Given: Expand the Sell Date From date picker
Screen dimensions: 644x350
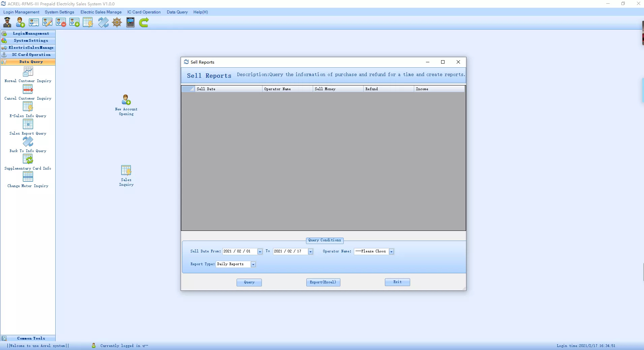Looking at the screenshot, I should pyautogui.click(x=260, y=252).
